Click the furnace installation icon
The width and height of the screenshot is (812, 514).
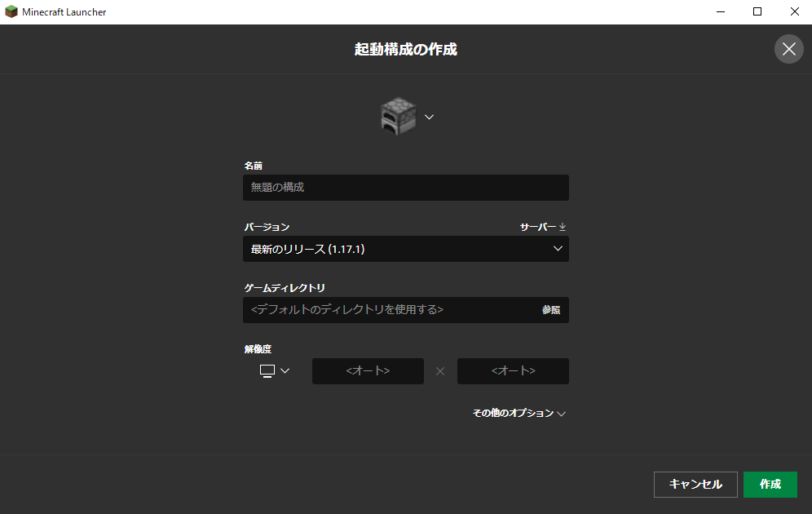(397, 116)
